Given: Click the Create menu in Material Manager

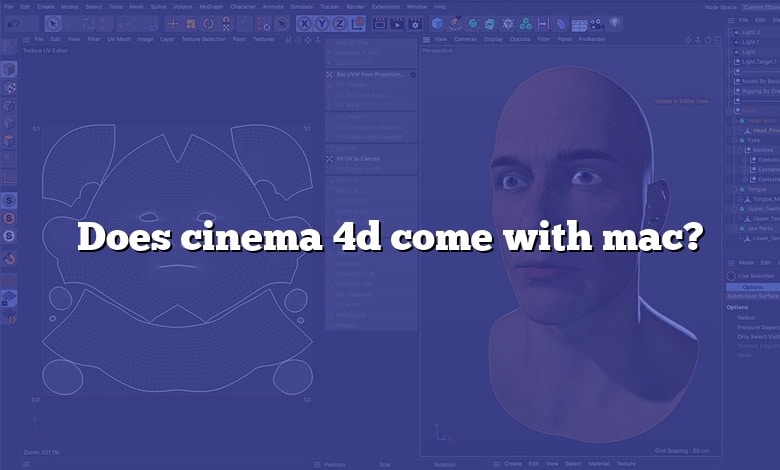Looking at the screenshot, I should pyautogui.click(x=513, y=464).
